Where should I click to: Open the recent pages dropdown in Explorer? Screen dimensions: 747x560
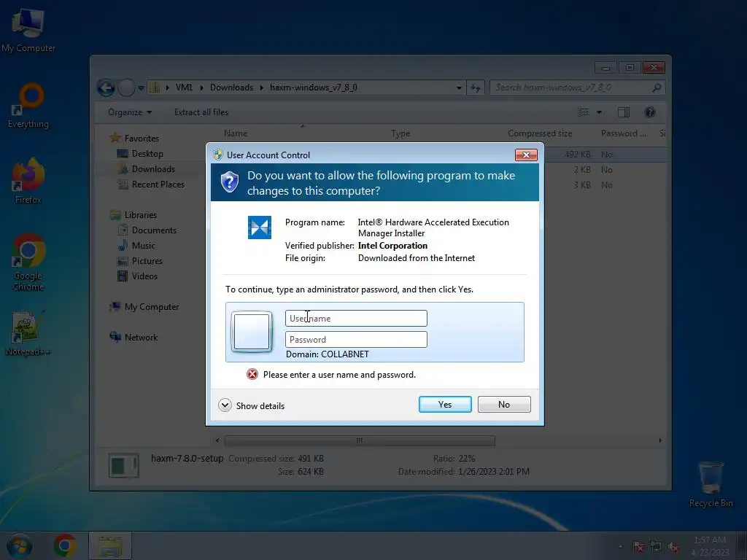[x=141, y=87]
